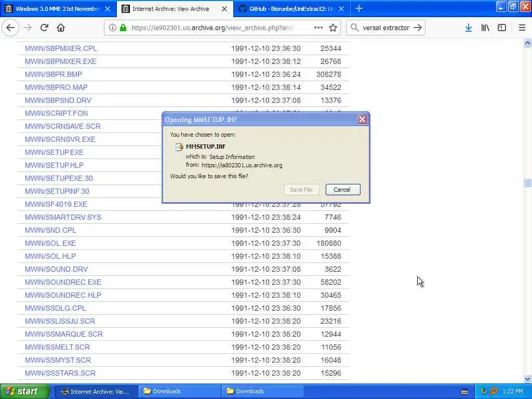Close the Opening MMSETUP.INF dialog

362,119
